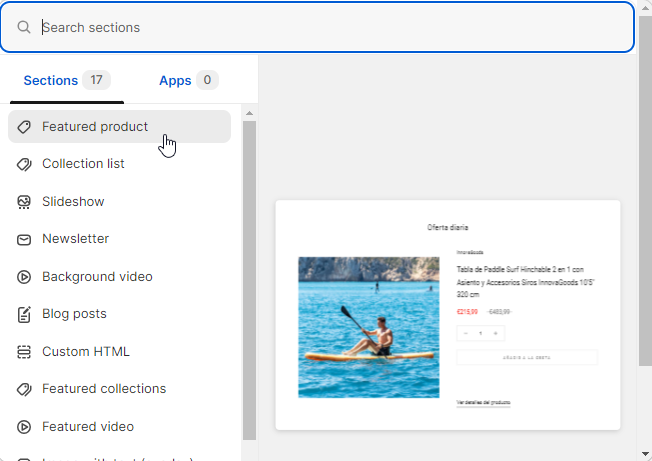Click the Featured video play icon
The image size is (652, 461).
25,427
